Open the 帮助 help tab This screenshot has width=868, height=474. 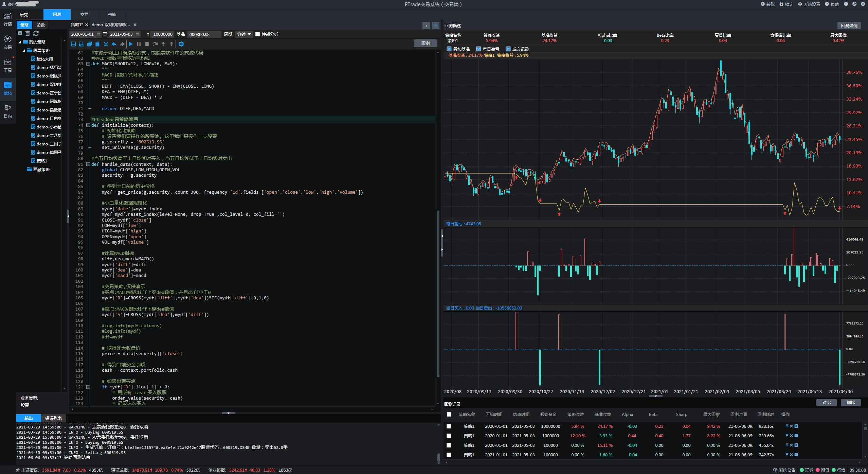point(112,15)
